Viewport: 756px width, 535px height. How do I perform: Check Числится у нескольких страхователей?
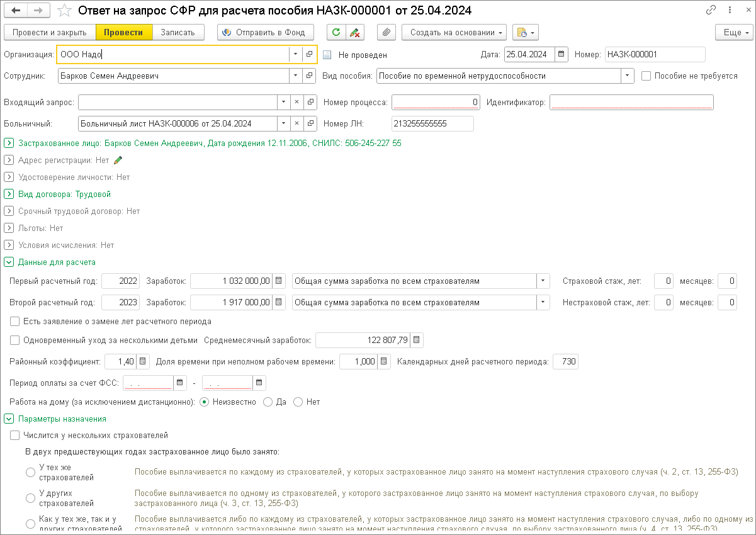coord(15,435)
